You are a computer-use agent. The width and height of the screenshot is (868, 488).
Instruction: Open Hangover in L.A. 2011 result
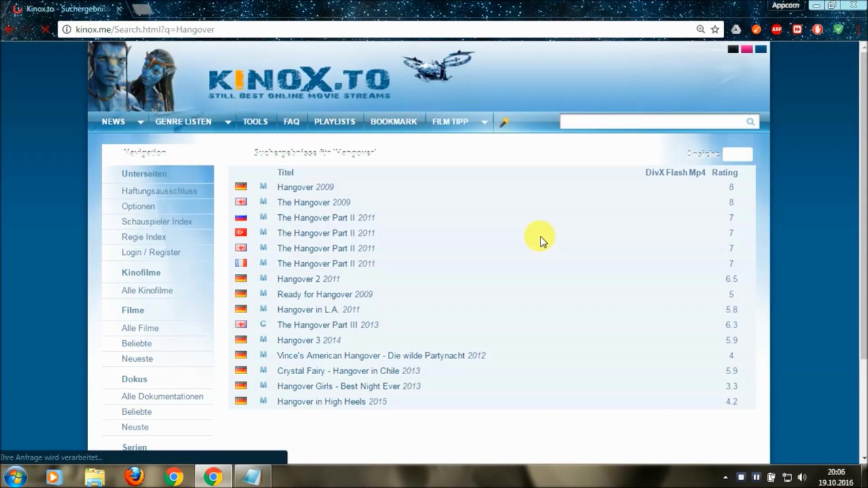318,310
